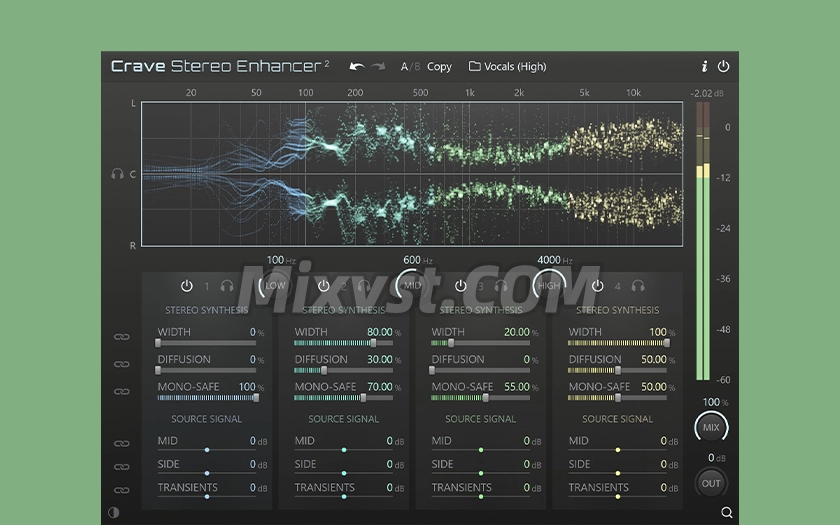Click band 4 MONO-SAFE value 50.00
Screen dimensions: 840x525
[654, 387]
